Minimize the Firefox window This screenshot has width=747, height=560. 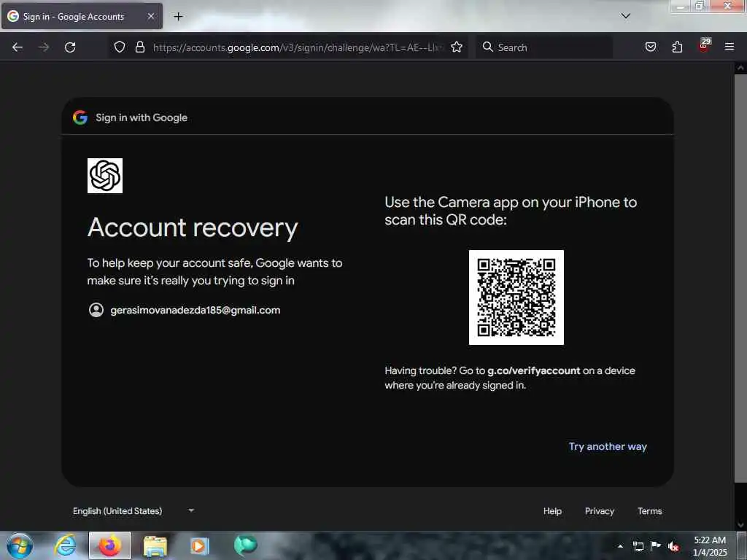[681, 6]
